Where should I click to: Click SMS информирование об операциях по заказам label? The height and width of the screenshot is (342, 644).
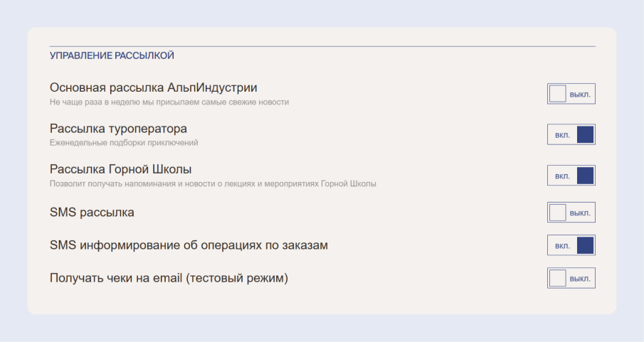[189, 245]
